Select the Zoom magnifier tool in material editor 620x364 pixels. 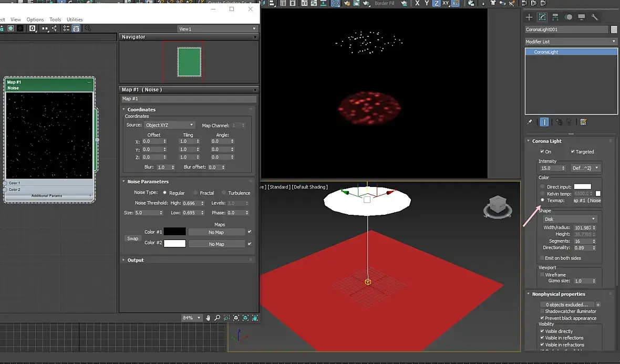point(217,318)
